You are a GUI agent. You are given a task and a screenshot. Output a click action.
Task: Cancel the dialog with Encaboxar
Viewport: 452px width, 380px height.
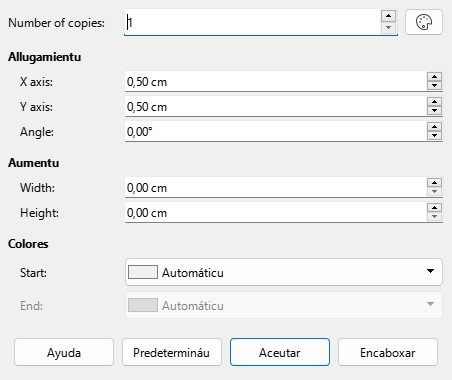point(388,352)
